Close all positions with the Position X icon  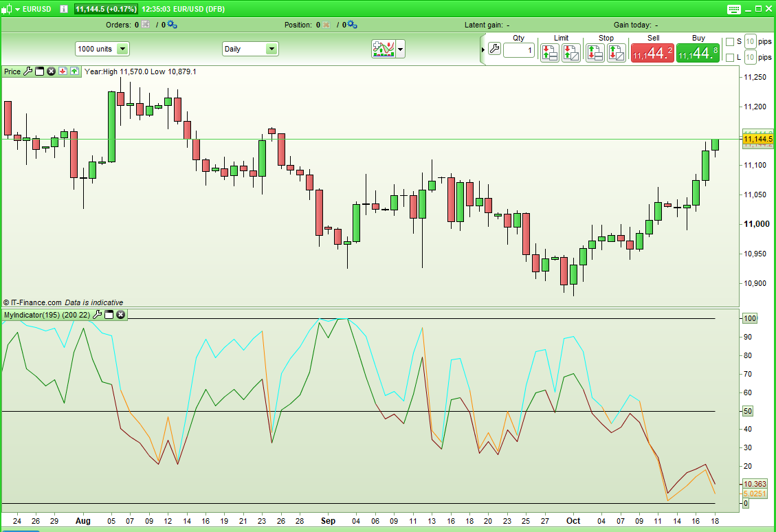click(x=326, y=24)
